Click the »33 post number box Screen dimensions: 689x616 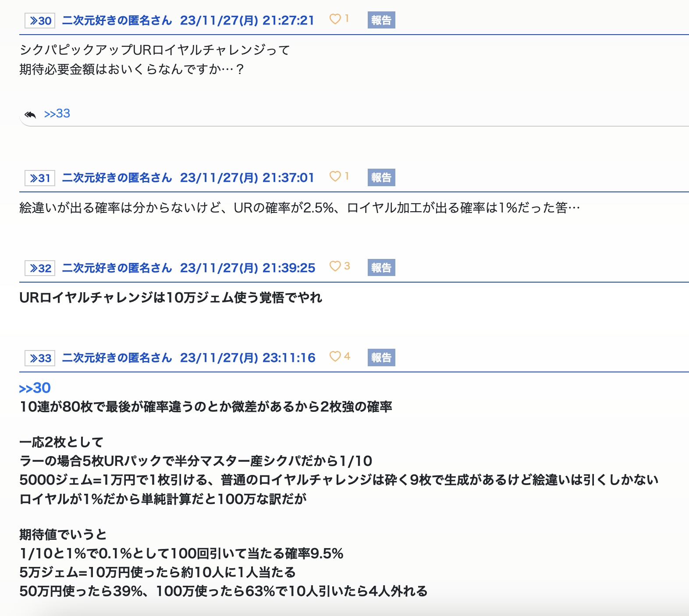[x=40, y=358]
